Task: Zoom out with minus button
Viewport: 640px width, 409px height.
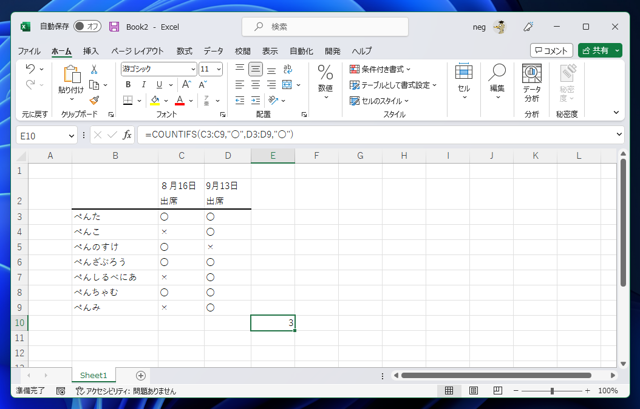Action: 516,391
